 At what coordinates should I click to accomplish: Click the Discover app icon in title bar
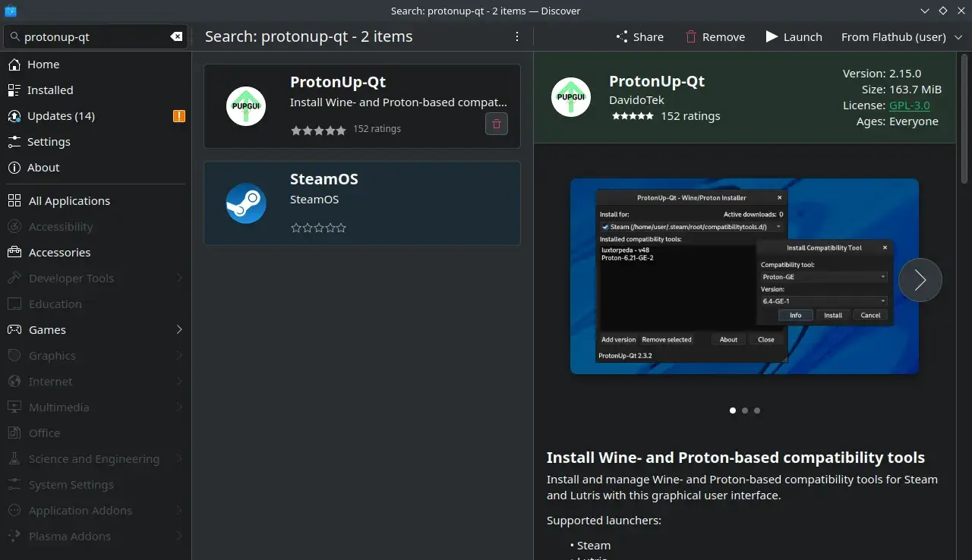11,11
